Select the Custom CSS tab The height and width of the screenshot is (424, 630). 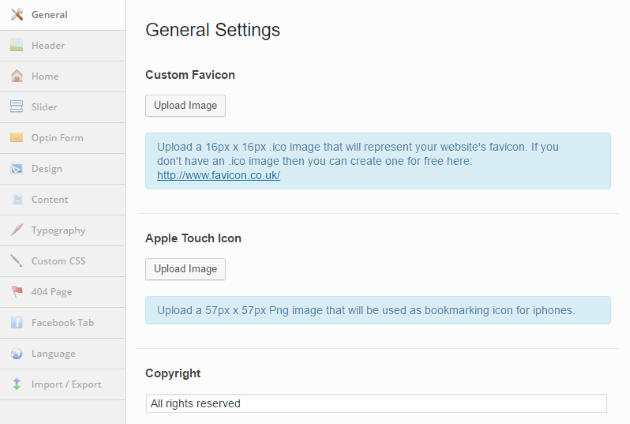[63, 261]
